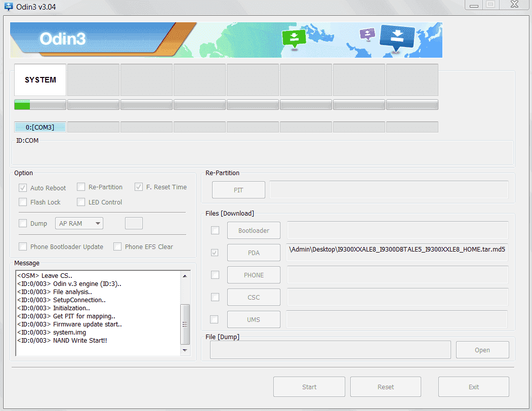Click the Bootloader file button

coord(254,230)
